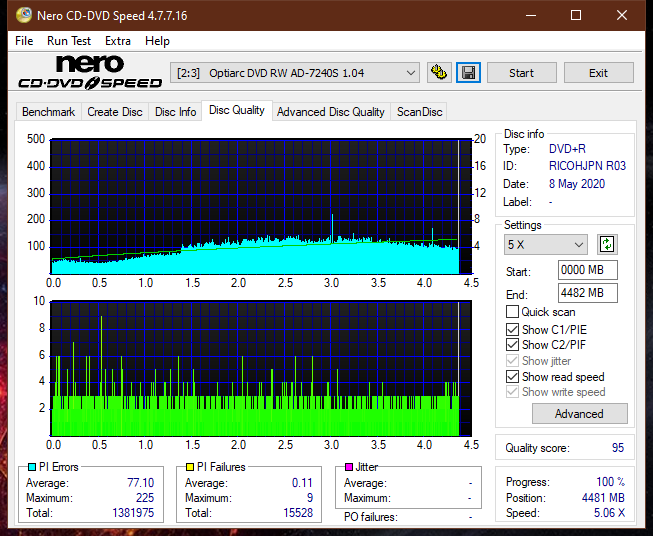
Task: Maximize the Nero CD-DVD Speed window
Action: click(576, 15)
